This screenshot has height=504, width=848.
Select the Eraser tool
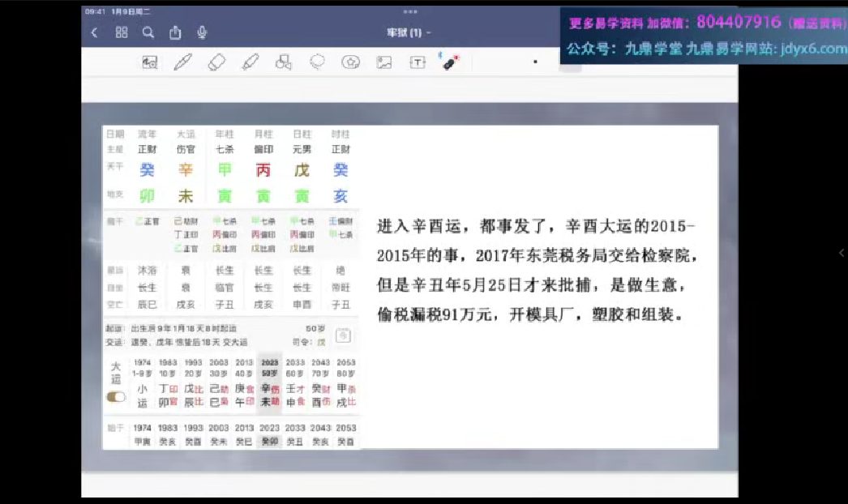pyautogui.click(x=216, y=62)
